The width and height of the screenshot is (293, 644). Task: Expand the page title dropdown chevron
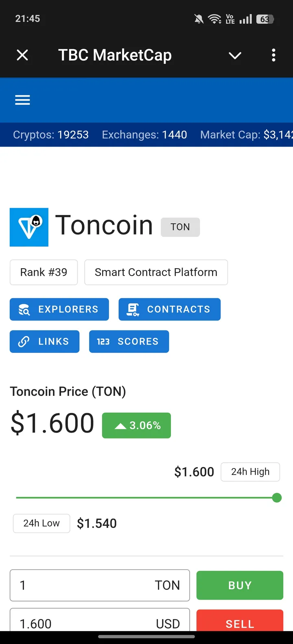tap(235, 55)
